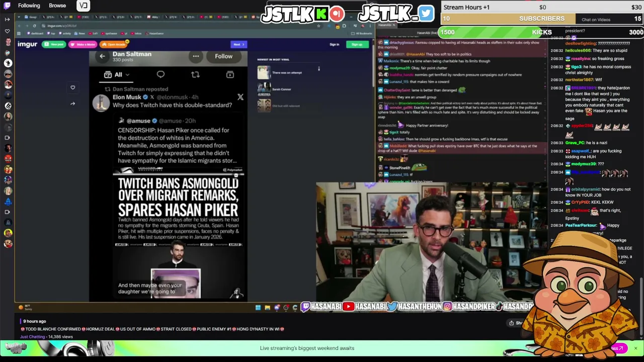Open the three-dot more menu

tap(196, 56)
